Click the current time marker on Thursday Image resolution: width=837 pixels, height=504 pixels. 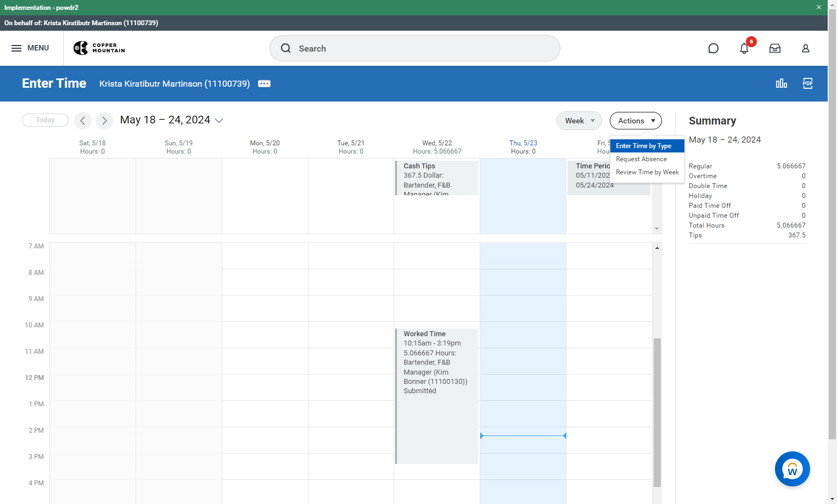click(523, 435)
